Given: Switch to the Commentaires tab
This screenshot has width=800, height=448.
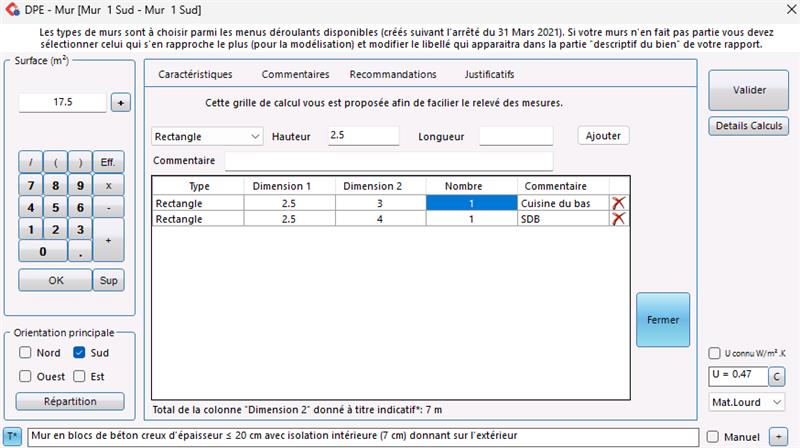Looking at the screenshot, I should click(295, 75).
